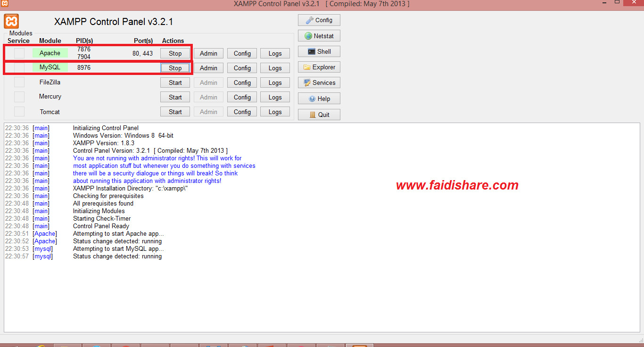Click the 'Control Panel Ready' log line
644x347 pixels.
coord(101,226)
